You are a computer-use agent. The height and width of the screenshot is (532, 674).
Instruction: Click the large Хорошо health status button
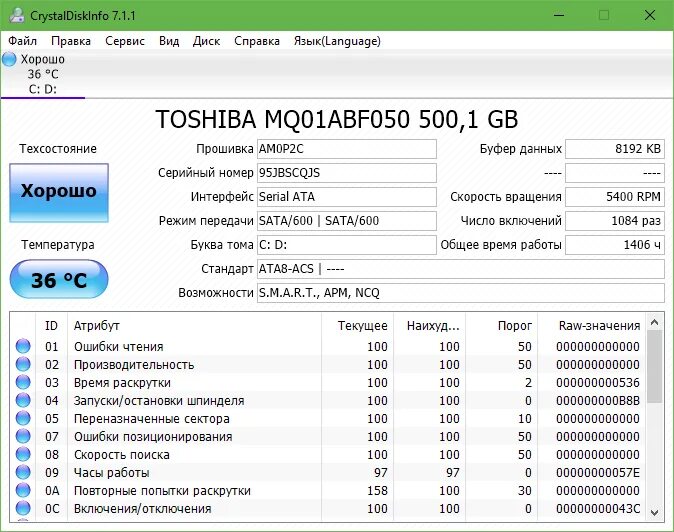[59, 193]
